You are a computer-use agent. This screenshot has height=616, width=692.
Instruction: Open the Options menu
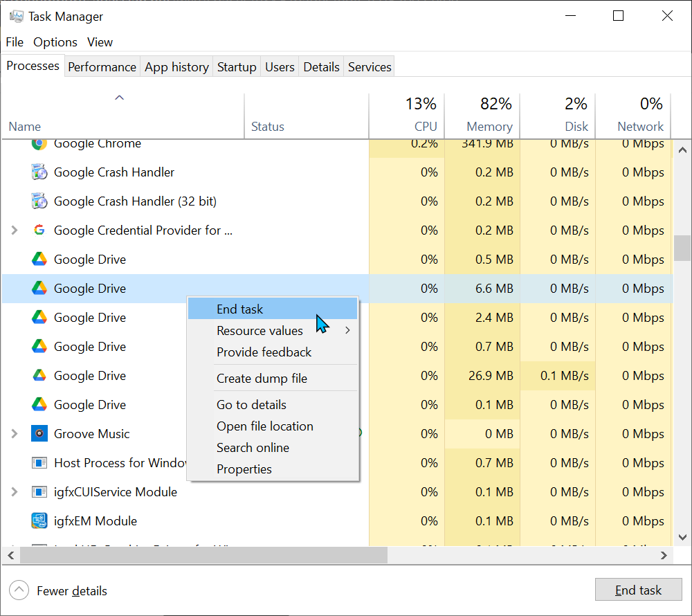(55, 42)
